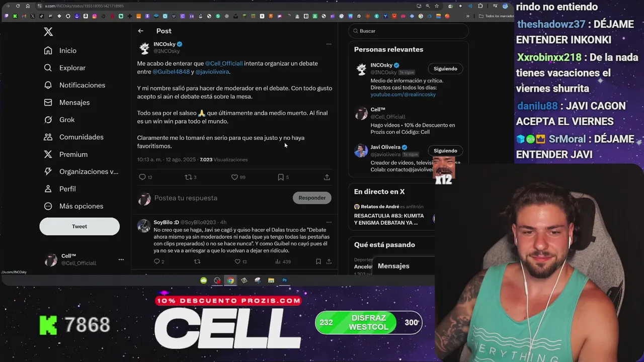
Task: Click the lightning bolt Organizaciones icon
Action: [x=48, y=171]
